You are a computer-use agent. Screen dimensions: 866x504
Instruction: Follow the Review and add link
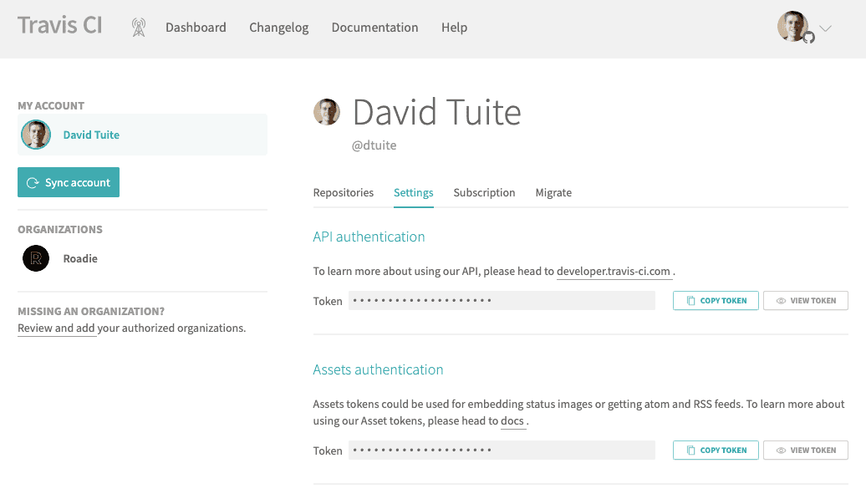56,328
